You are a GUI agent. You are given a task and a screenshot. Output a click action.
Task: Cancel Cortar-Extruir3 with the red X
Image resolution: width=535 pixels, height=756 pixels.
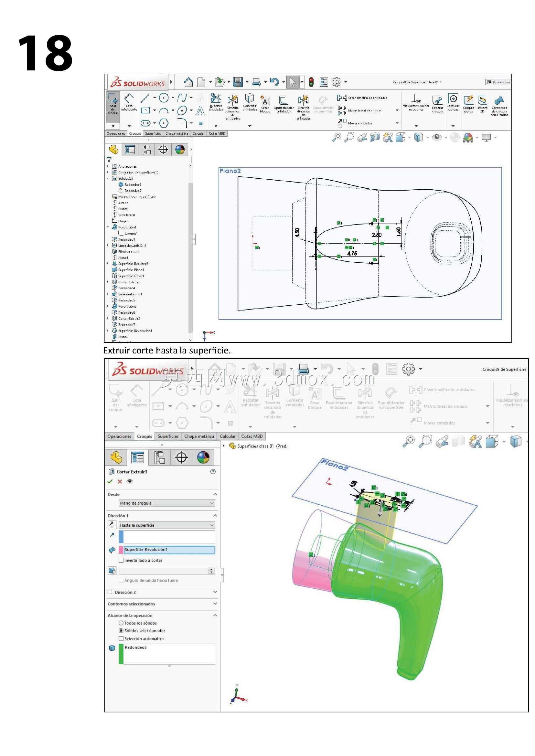[120, 481]
